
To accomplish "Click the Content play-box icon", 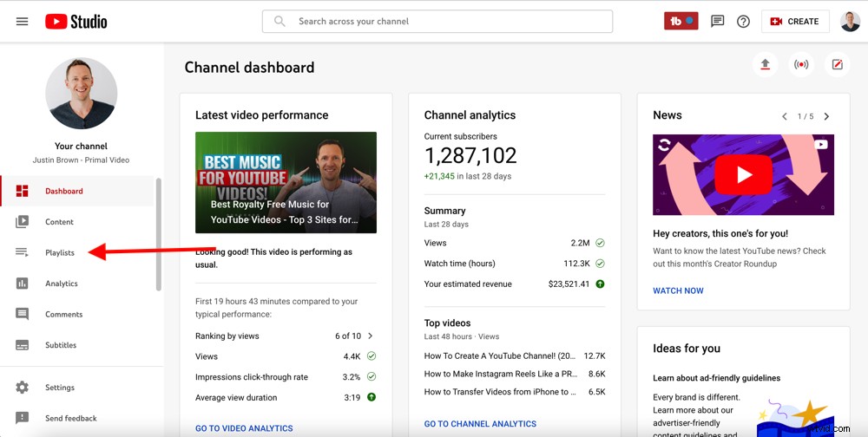I will [x=23, y=222].
